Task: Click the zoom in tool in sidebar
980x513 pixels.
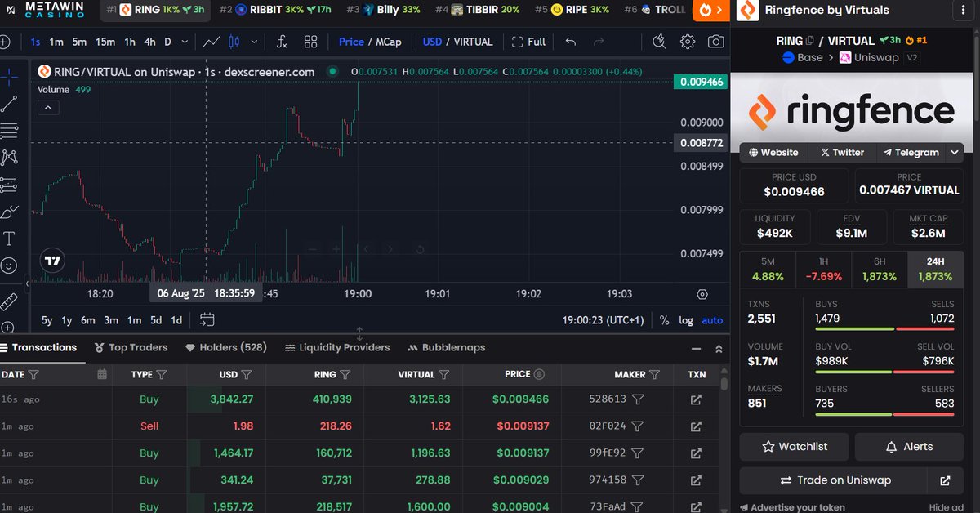Action: coord(7,328)
